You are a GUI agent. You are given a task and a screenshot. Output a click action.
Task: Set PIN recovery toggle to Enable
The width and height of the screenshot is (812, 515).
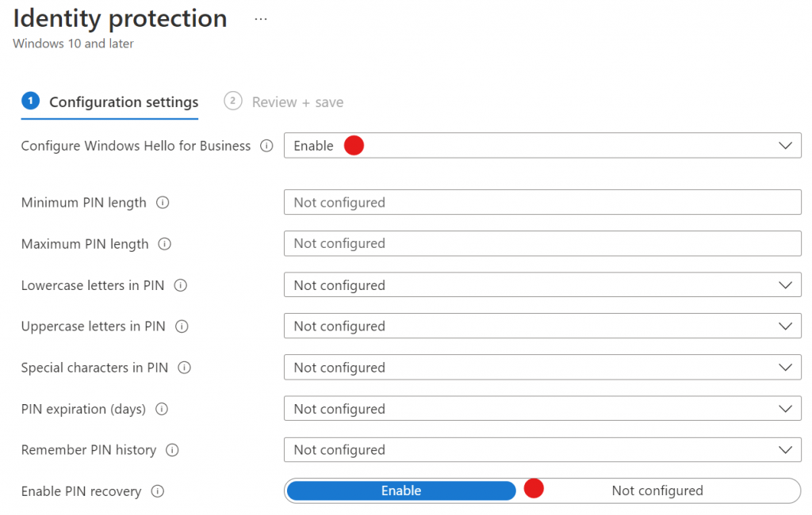coord(401,490)
